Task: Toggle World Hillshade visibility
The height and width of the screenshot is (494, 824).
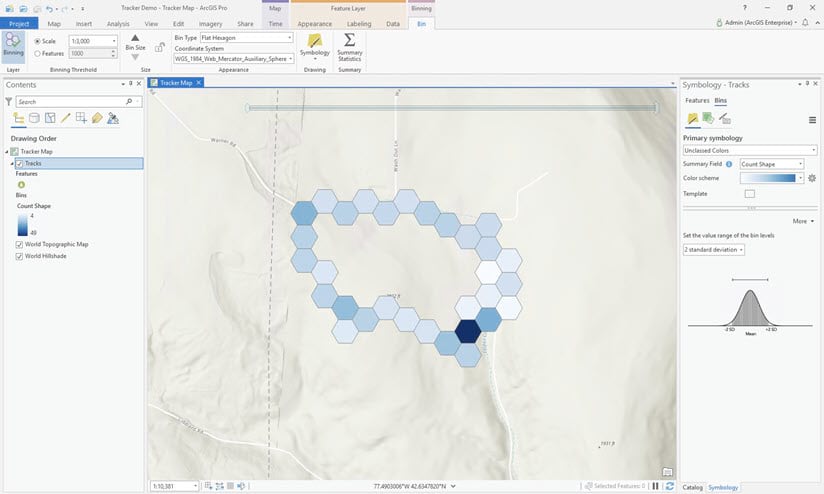Action: point(19,256)
